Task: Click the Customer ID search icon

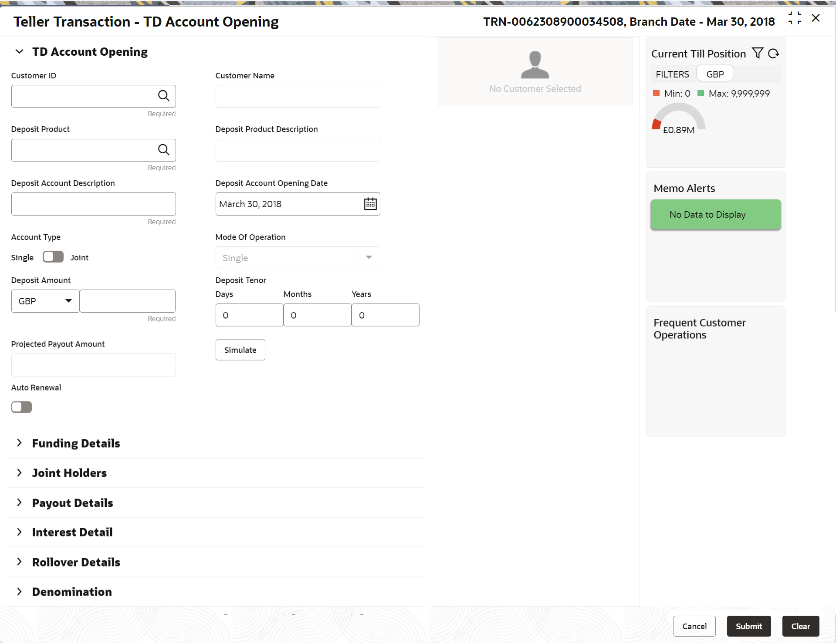Action: point(163,96)
